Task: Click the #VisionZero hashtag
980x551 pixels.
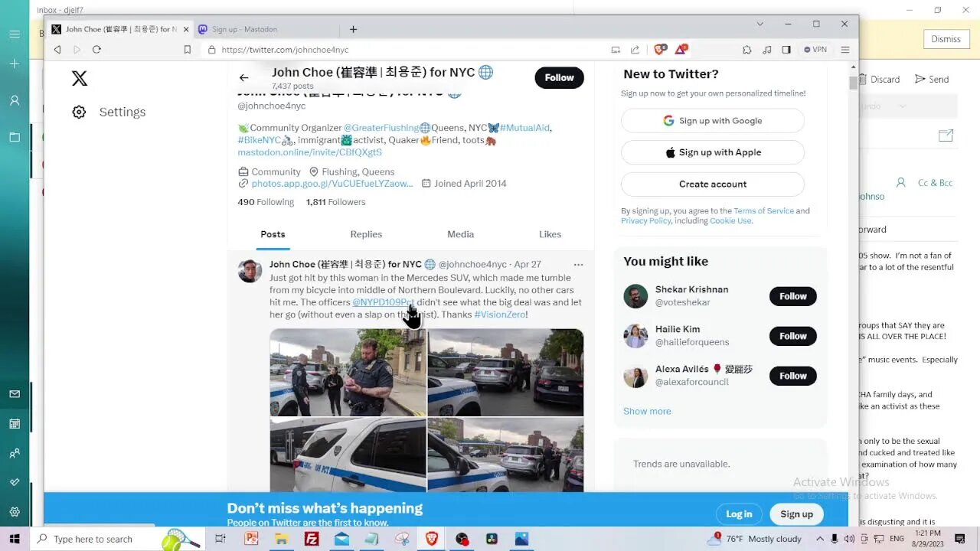Action: pyautogui.click(x=500, y=315)
